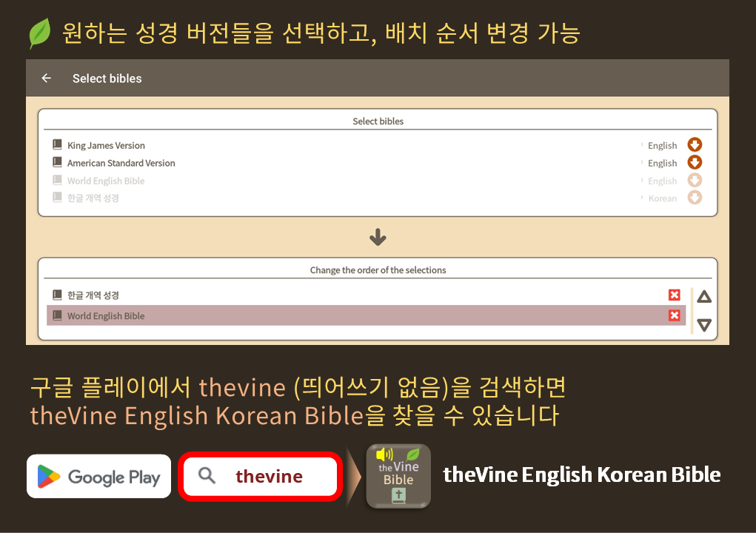
Task: Open the Google Play badge
Action: [x=98, y=476]
